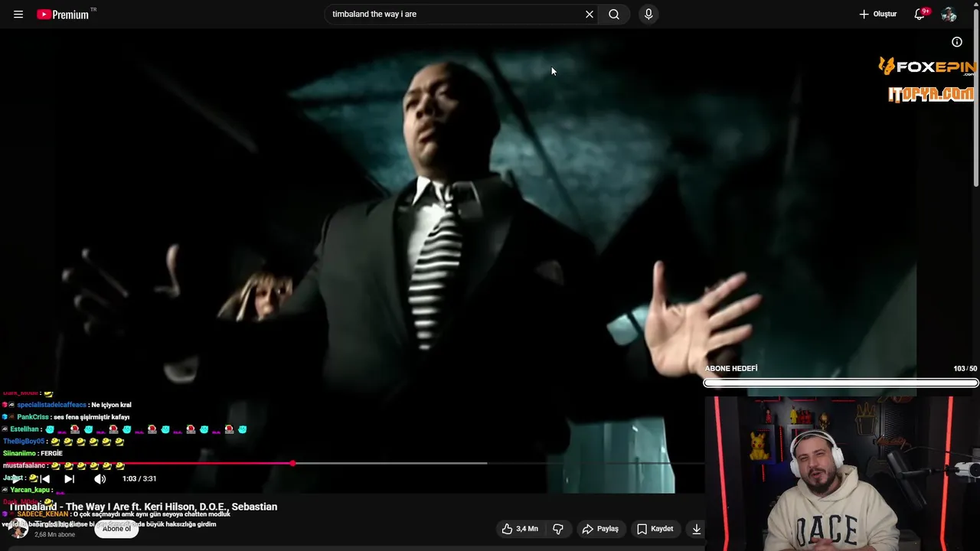The height and width of the screenshot is (551, 980).
Task: Download the video with arrow icon
Action: click(696, 529)
